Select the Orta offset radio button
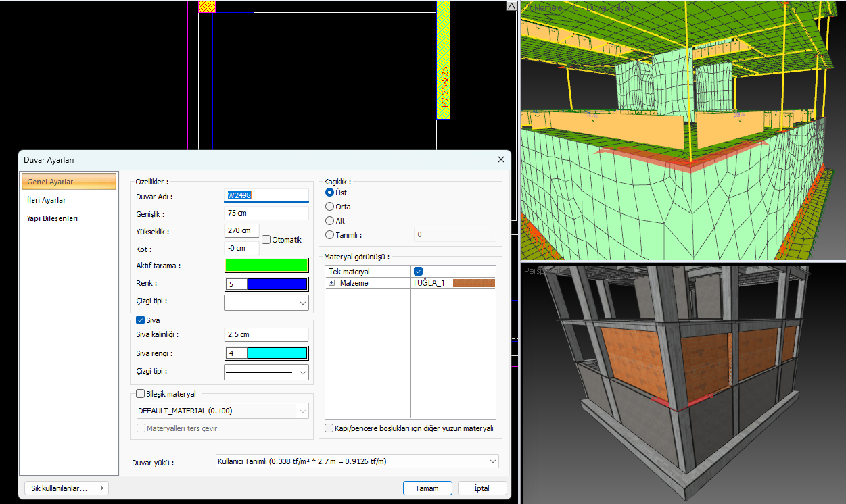The width and height of the screenshot is (846, 504). [330, 207]
